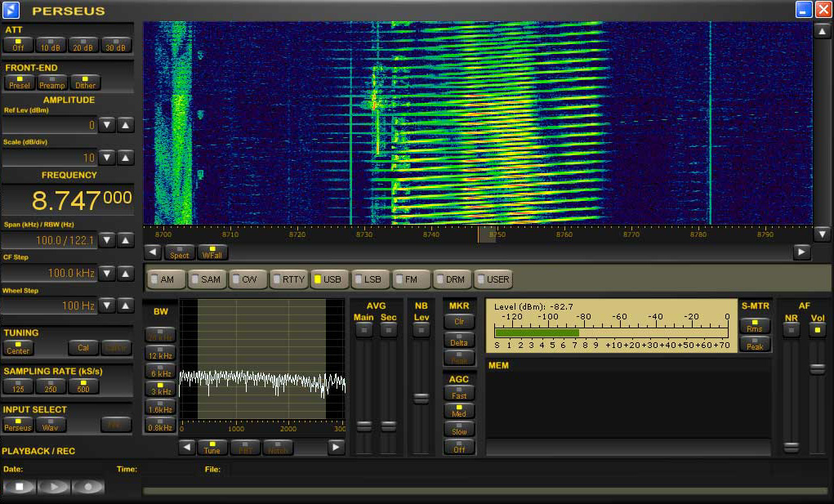This screenshot has height=504, width=834.
Task: Select AM demodulation mode
Action: coord(167,279)
